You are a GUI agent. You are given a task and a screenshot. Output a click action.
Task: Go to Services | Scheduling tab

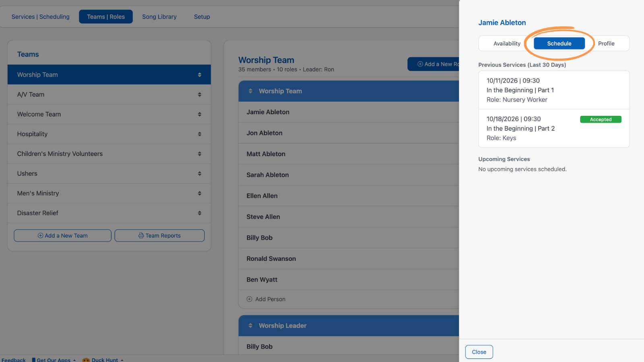pos(40,16)
